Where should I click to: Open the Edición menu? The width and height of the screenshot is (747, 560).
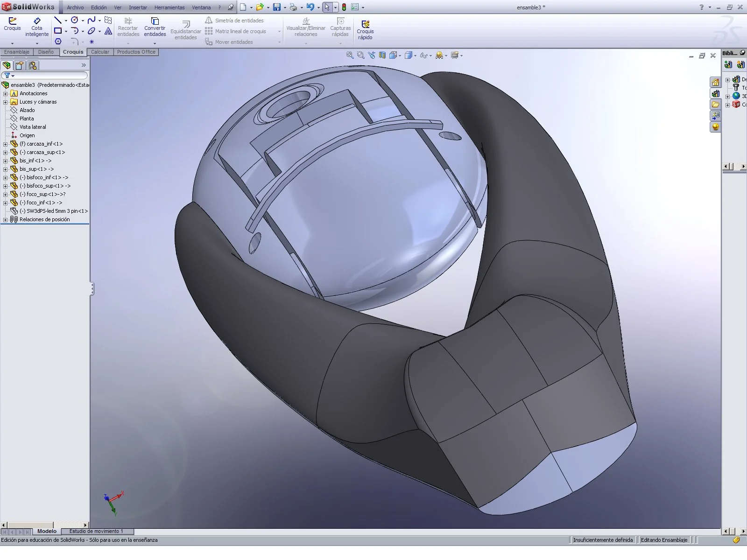click(x=99, y=7)
